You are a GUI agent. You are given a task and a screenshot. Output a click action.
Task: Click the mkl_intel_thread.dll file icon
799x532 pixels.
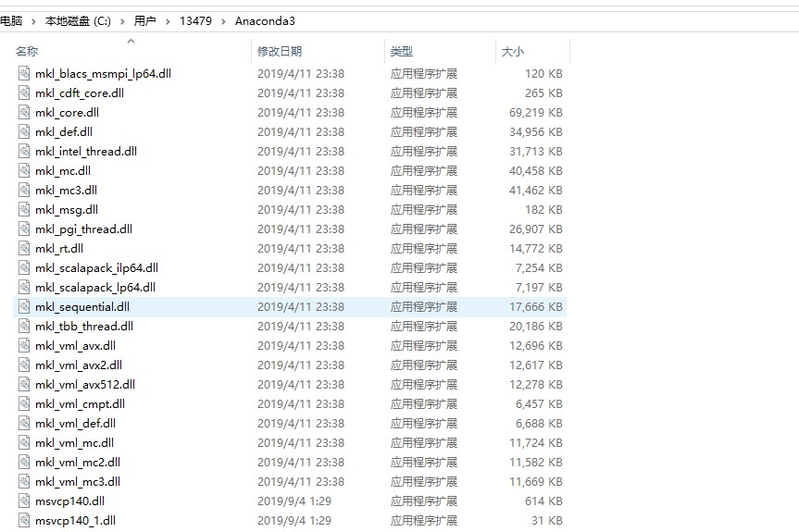click(24, 151)
